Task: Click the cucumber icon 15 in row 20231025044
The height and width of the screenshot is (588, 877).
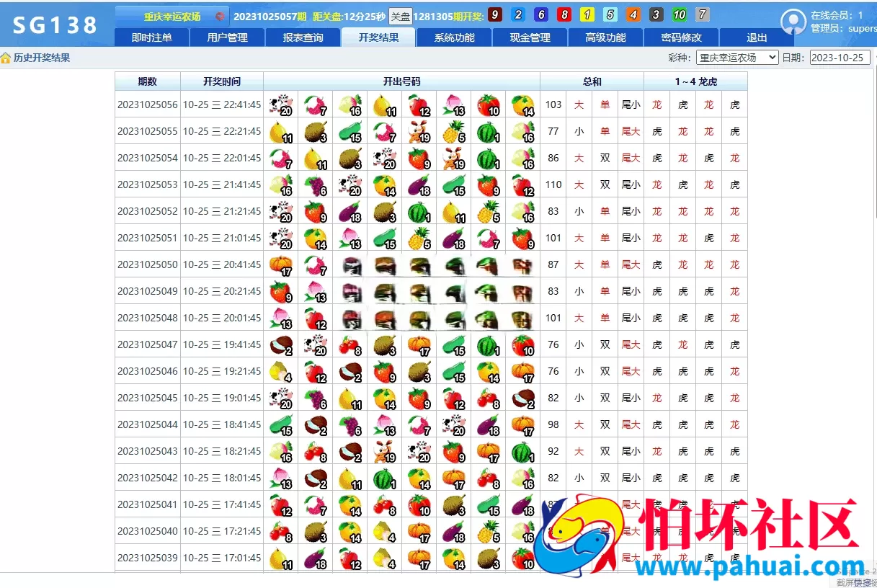Action: 280,425
